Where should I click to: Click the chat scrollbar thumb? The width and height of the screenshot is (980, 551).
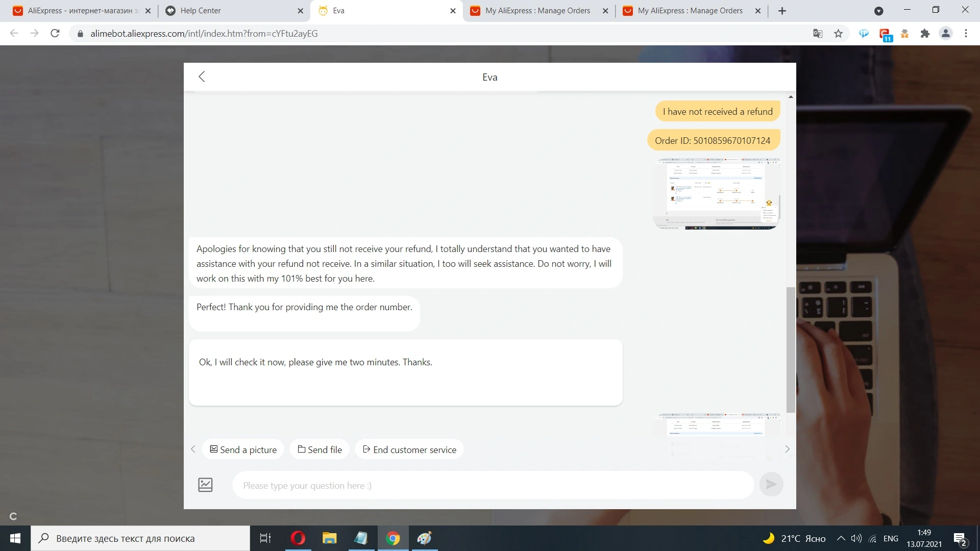pyautogui.click(x=791, y=349)
